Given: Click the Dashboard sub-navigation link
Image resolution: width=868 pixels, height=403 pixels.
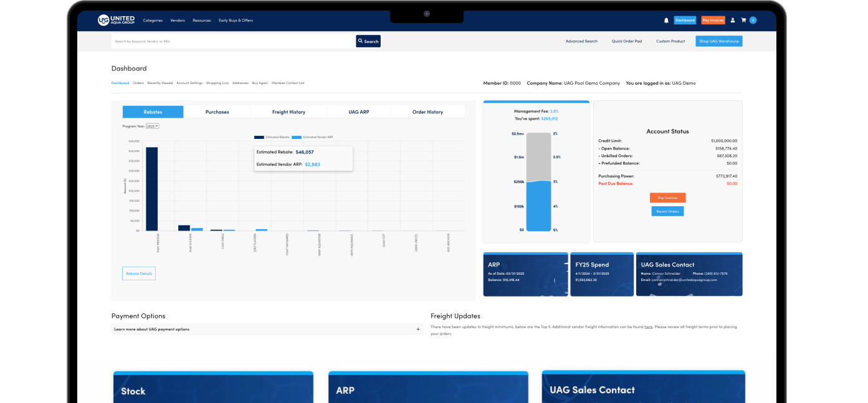Looking at the screenshot, I should (120, 83).
